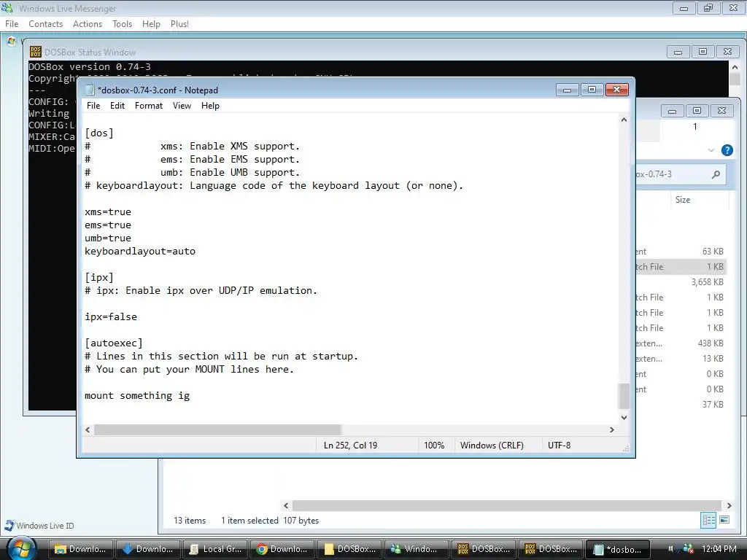747x560 pixels.
Task: Open the dosbox conf Notepad taskbar button
Action: (618, 549)
